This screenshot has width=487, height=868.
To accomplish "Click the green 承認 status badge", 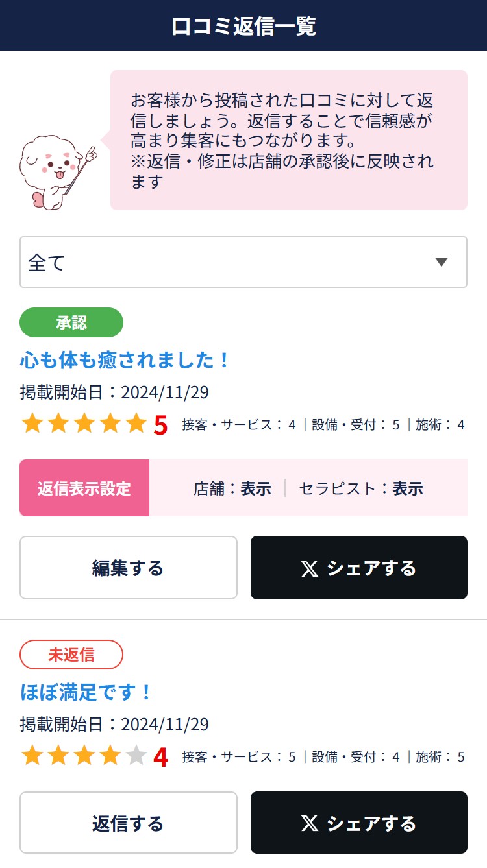I will tap(71, 322).
